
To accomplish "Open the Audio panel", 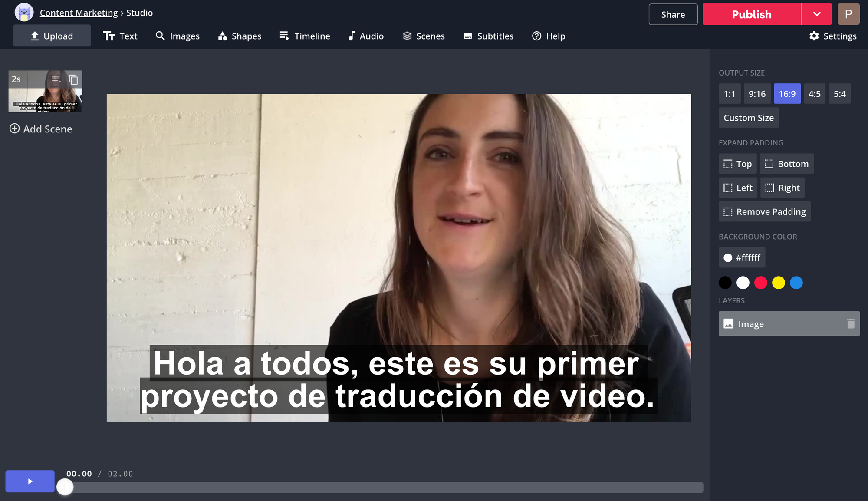I will pos(366,36).
